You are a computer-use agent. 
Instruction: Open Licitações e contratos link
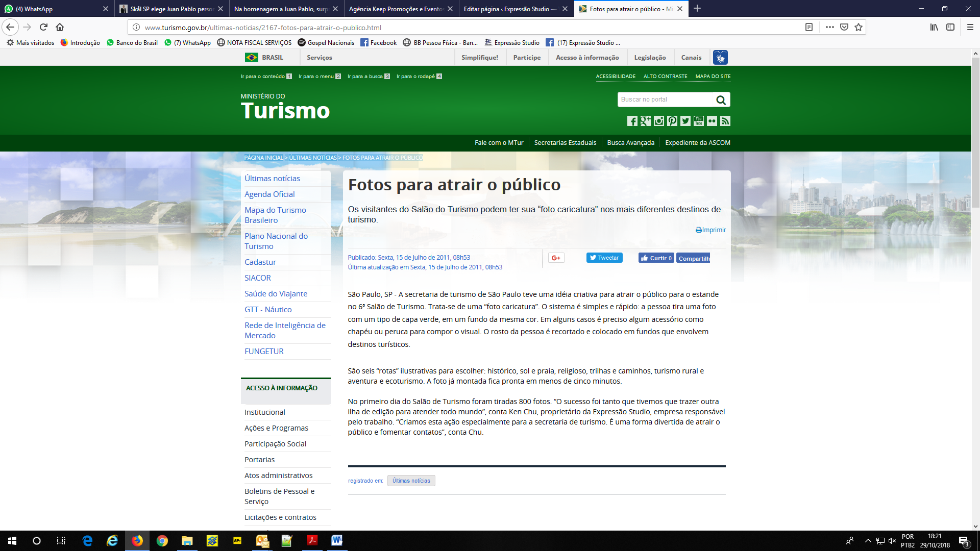(x=280, y=517)
